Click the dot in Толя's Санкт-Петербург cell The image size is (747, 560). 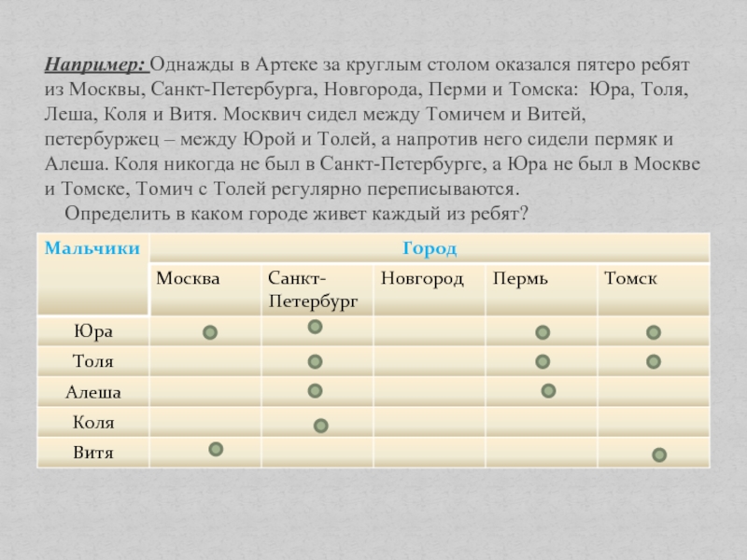pos(315,361)
